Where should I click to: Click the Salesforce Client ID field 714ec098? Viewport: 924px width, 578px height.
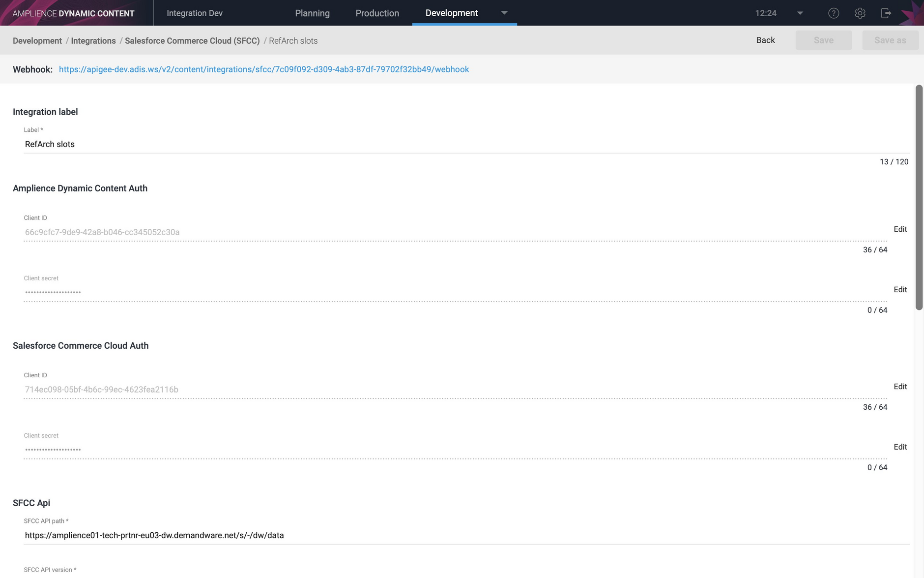point(455,390)
